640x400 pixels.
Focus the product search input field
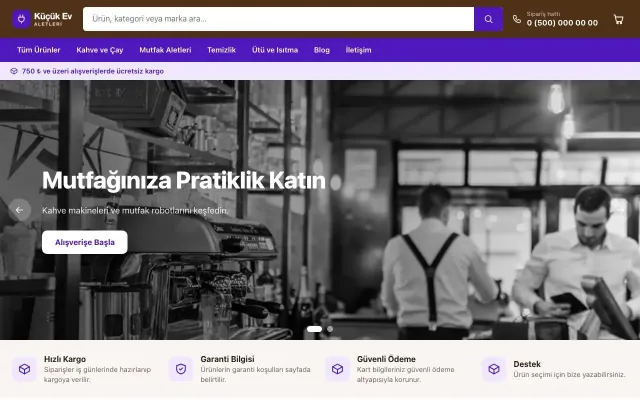pos(278,19)
